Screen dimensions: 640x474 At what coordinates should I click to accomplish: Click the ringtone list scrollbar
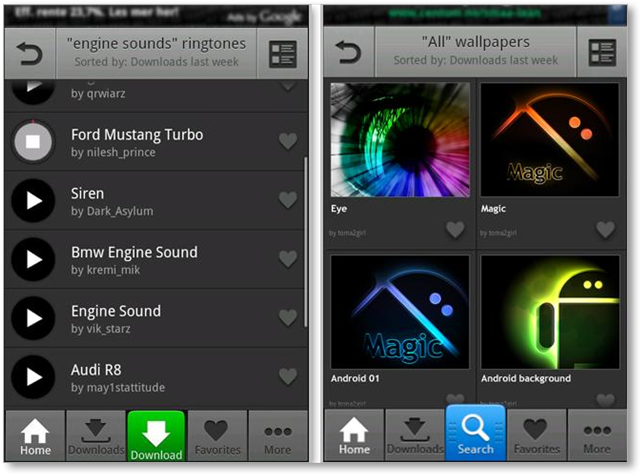pyautogui.click(x=306, y=242)
